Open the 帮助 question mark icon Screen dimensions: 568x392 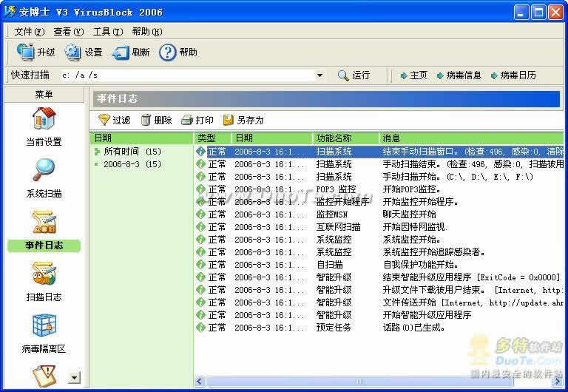167,53
